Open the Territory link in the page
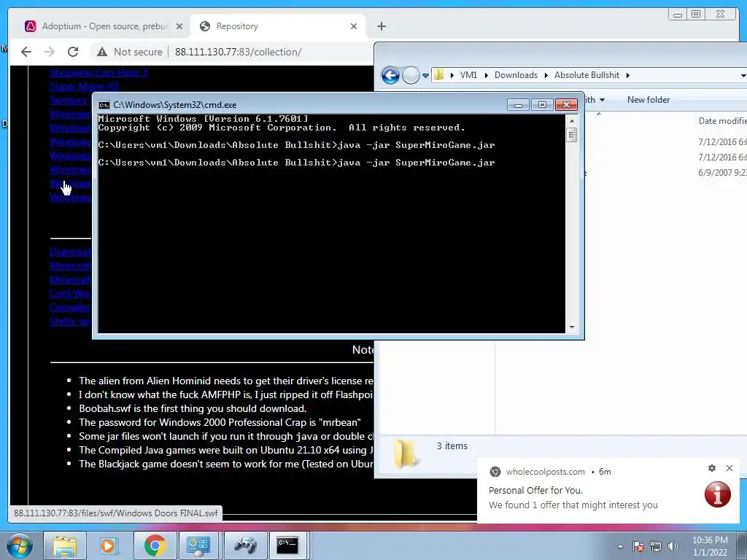Image resolution: width=747 pixels, height=560 pixels. click(69, 100)
